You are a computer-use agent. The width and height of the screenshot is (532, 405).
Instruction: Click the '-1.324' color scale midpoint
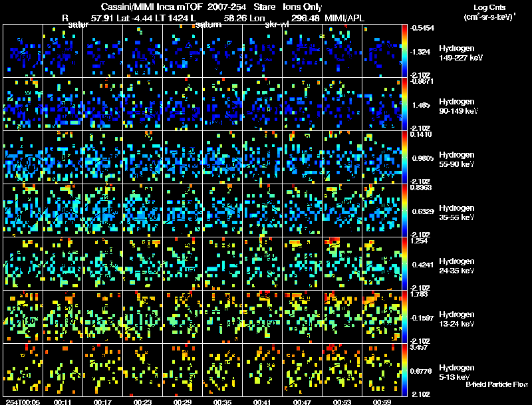(x=420, y=52)
